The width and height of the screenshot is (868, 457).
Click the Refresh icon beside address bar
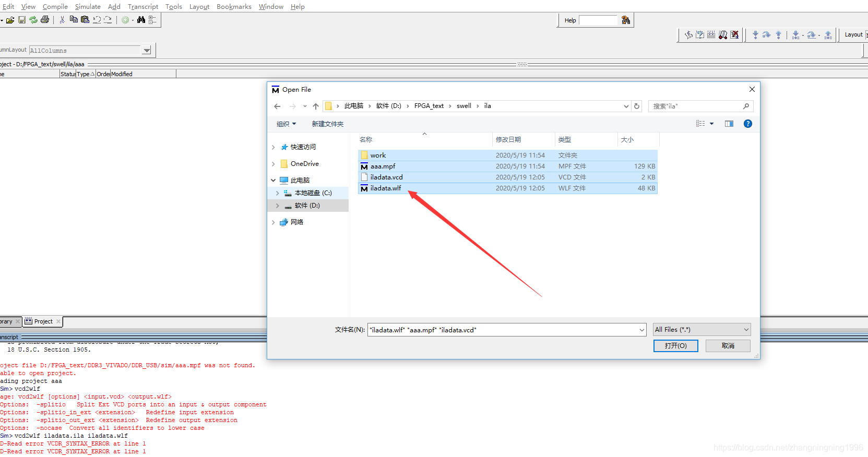tap(637, 106)
